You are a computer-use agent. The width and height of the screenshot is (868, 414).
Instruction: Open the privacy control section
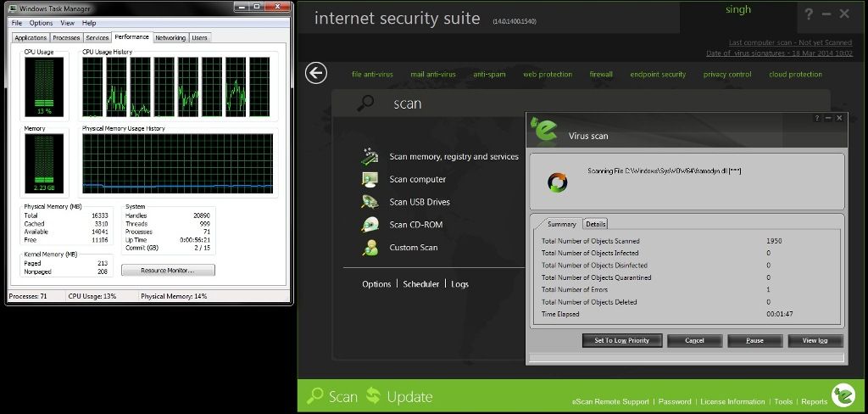click(727, 75)
